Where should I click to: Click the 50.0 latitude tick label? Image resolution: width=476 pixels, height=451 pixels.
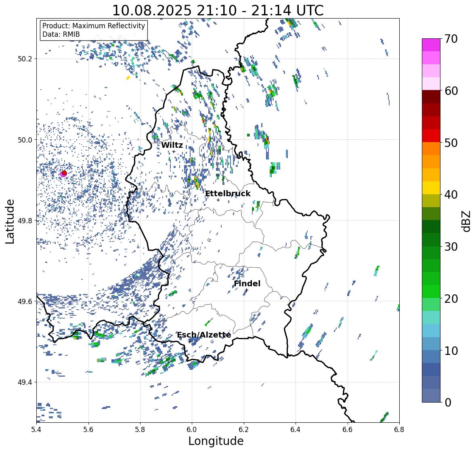[x=25, y=140]
